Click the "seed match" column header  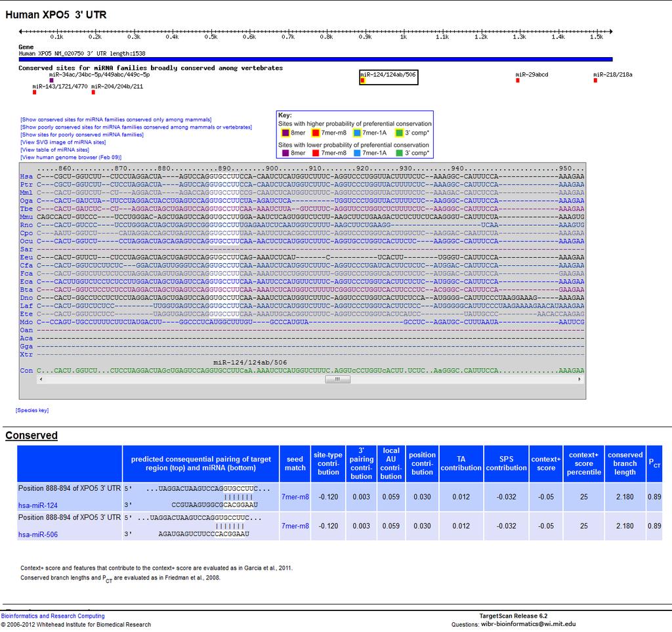click(295, 463)
